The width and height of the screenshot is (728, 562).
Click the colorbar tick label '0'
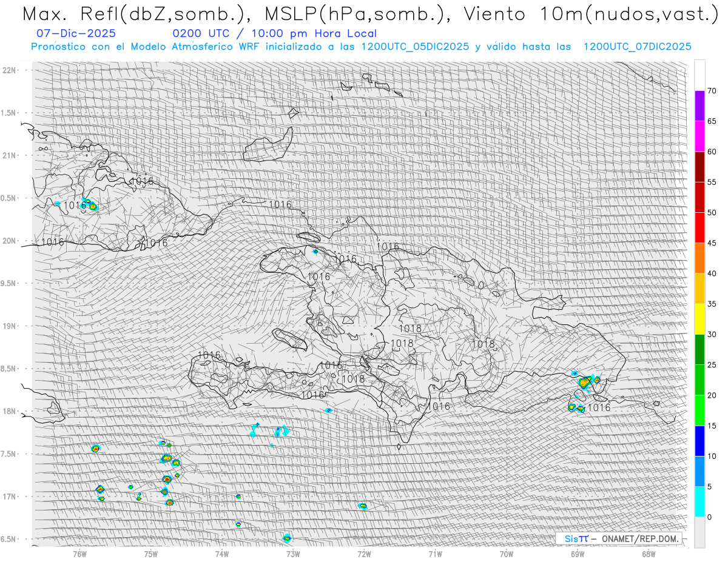pos(709,517)
